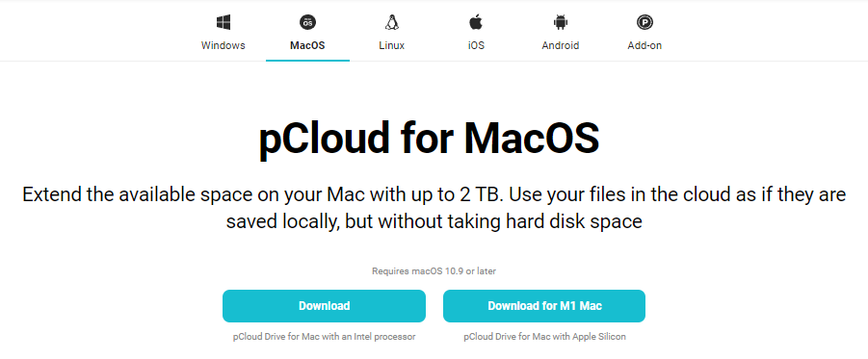Click the Requires macOS 10.9 note

[434, 271]
